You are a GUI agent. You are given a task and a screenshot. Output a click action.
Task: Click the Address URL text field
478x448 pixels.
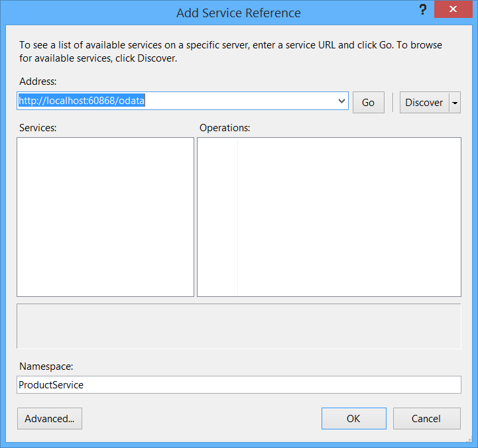pyautogui.click(x=176, y=101)
